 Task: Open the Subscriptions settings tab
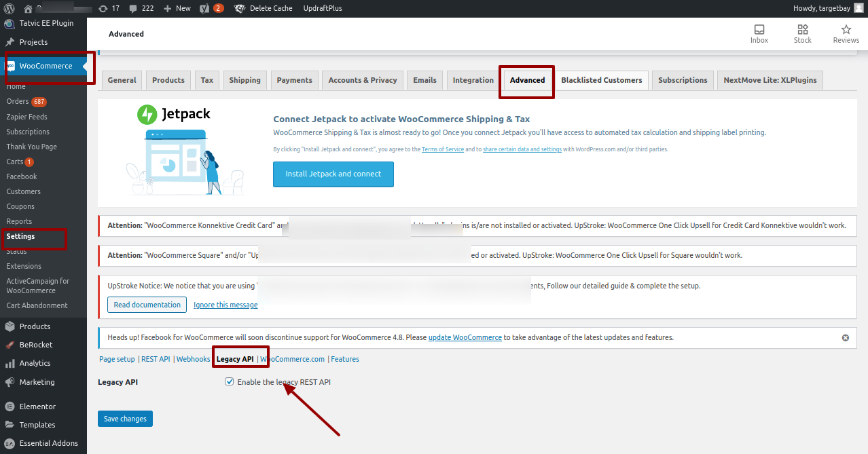(683, 80)
